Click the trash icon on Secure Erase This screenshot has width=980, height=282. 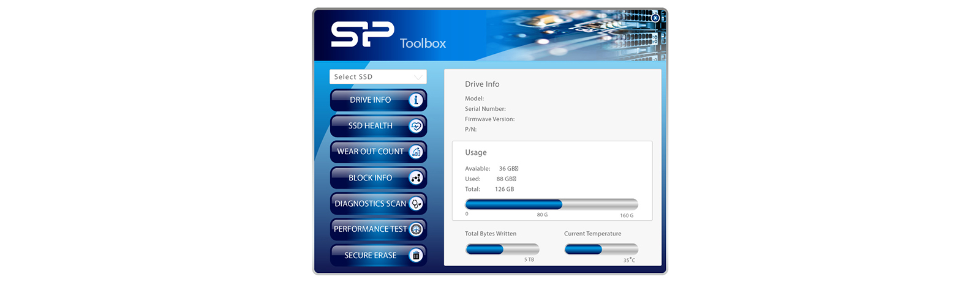click(x=416, y=256)
